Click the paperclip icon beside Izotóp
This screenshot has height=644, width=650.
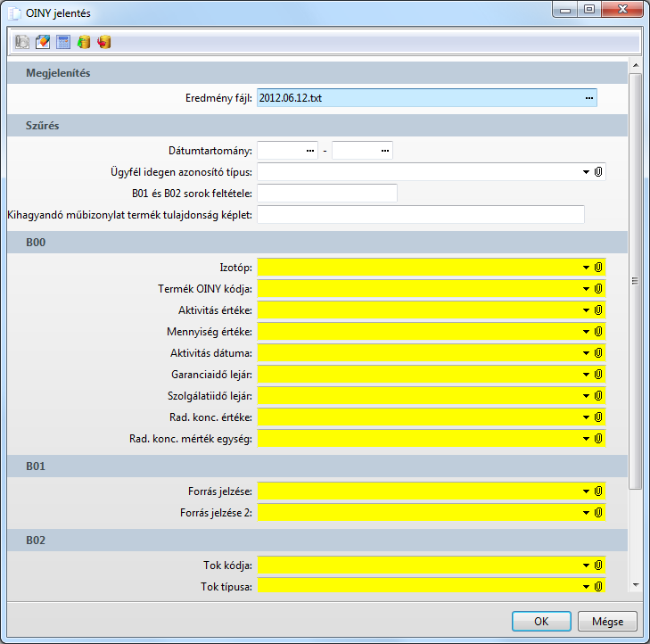pyautogui.click(x=598, y=267)
